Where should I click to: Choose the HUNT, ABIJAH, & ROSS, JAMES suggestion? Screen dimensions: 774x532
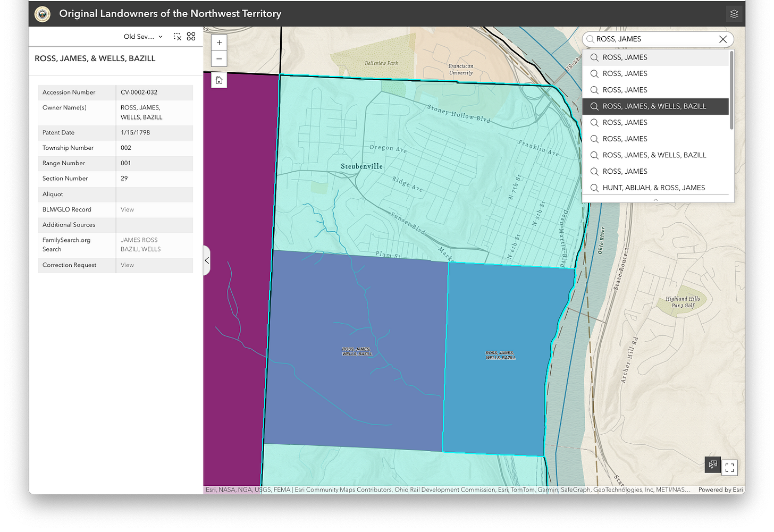653,188
